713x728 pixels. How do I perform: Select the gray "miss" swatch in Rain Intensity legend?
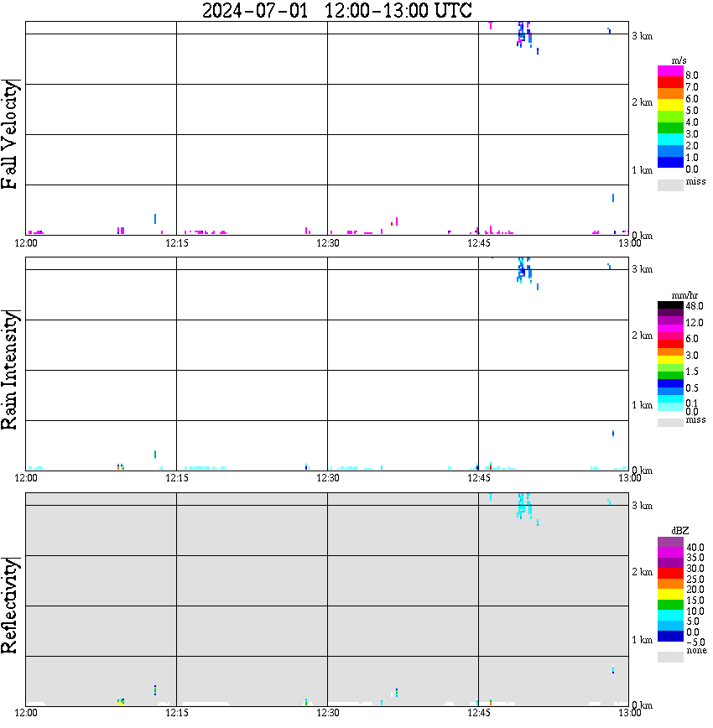pos(670,423)
